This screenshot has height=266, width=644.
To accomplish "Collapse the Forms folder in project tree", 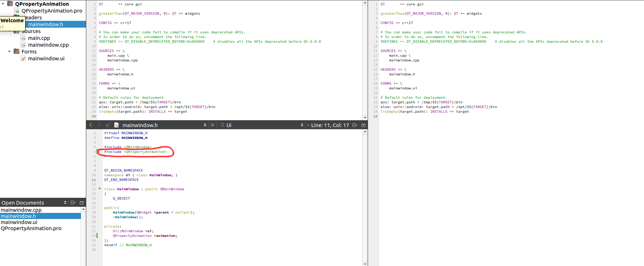I will click(9, 51).
